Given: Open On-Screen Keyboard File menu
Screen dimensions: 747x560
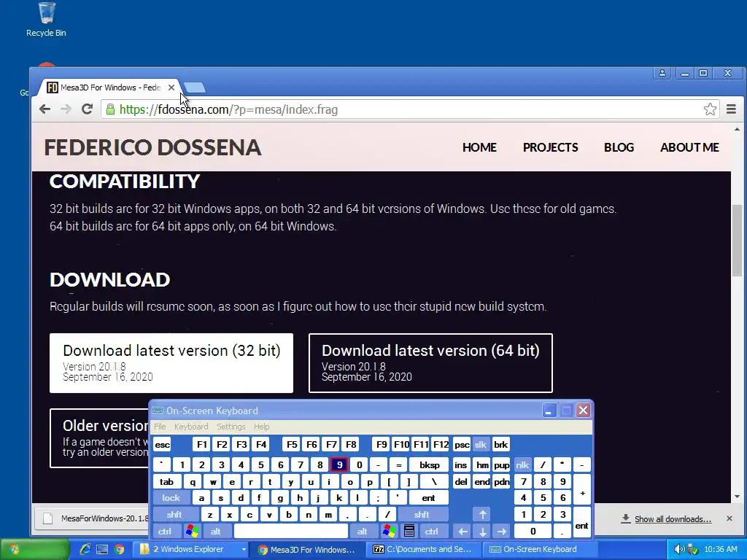Looking at the screenshot, I should [160, 427].
